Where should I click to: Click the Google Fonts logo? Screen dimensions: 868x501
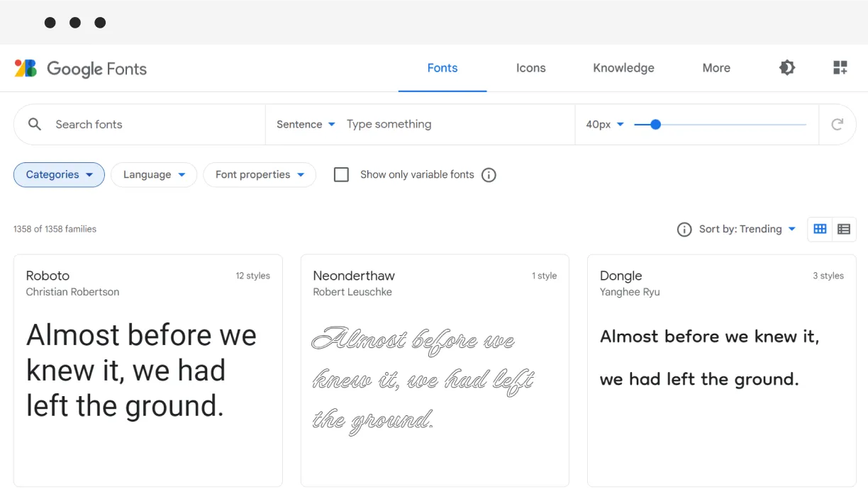[x=80, y=69]
